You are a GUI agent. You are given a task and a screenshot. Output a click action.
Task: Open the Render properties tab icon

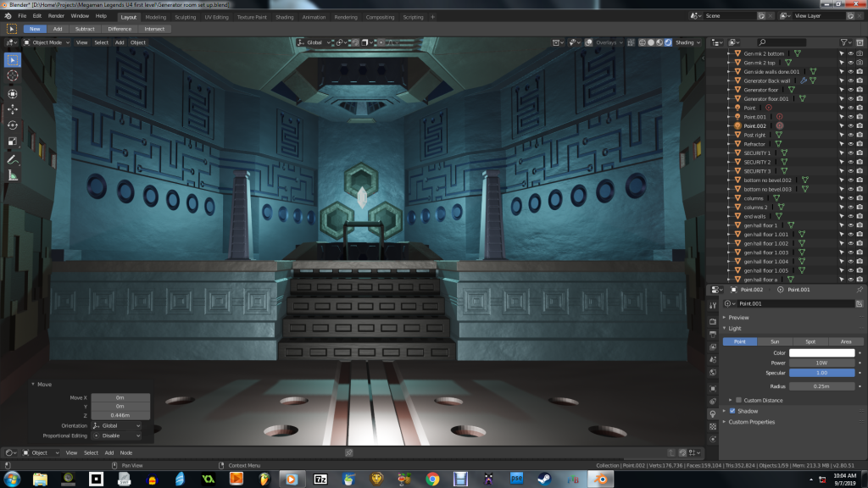(713, 321)
